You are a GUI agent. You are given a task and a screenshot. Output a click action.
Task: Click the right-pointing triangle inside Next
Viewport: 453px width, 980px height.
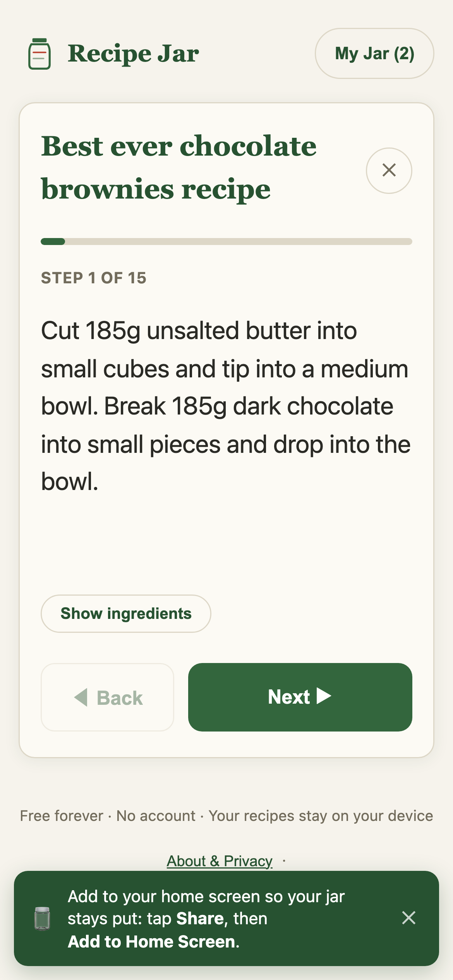(x=324, y=696)
